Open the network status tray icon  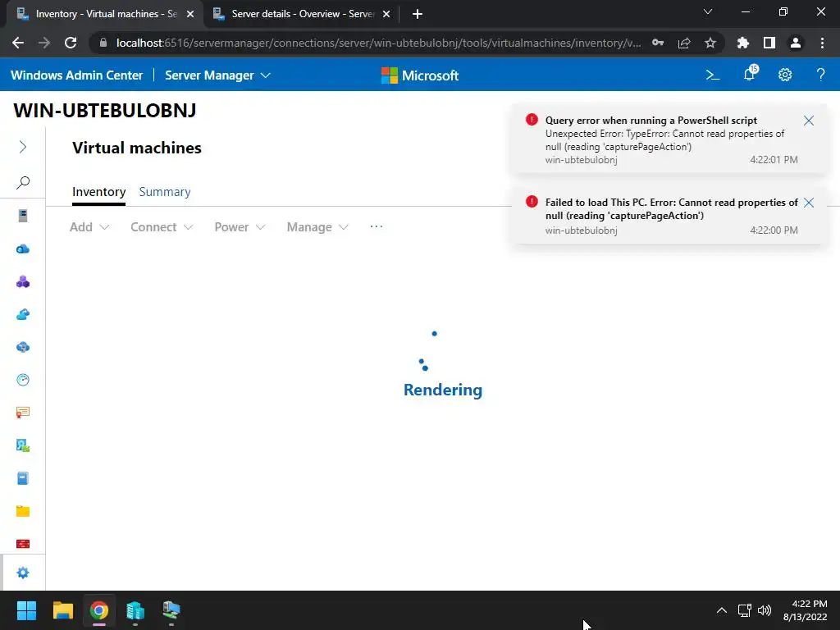(x=744, y=610)
